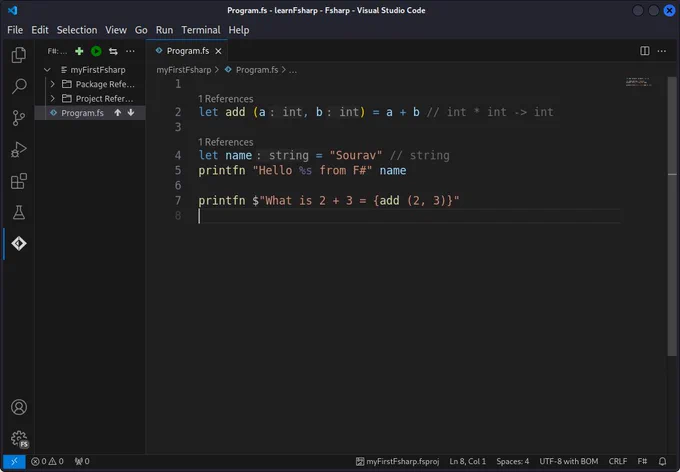Select Program.fs in the solution tree
Screen dimensions: 680x472
82,113
